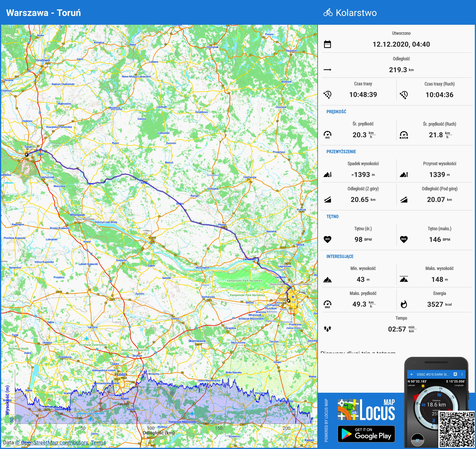The width and height of the screenshot is (476, 449).
Task: Click the average speed 20.3 km/h
Action: [x=364, y=135]
